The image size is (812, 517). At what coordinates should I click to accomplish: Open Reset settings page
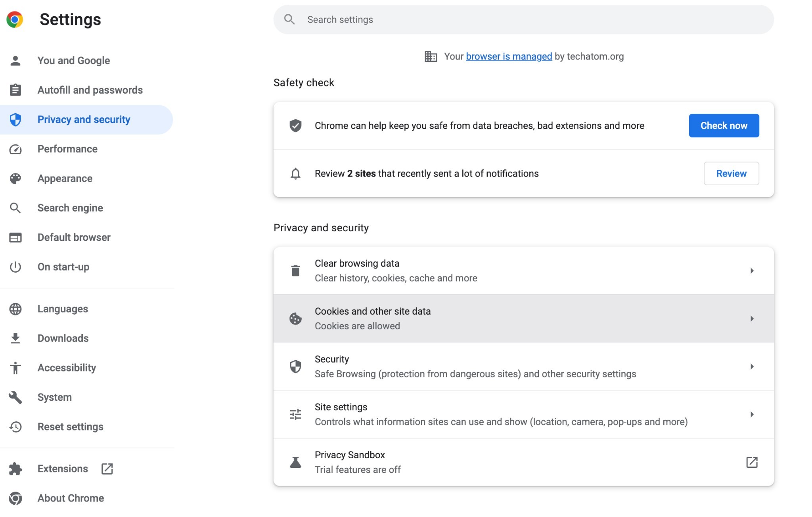click(x=86, y=427)
